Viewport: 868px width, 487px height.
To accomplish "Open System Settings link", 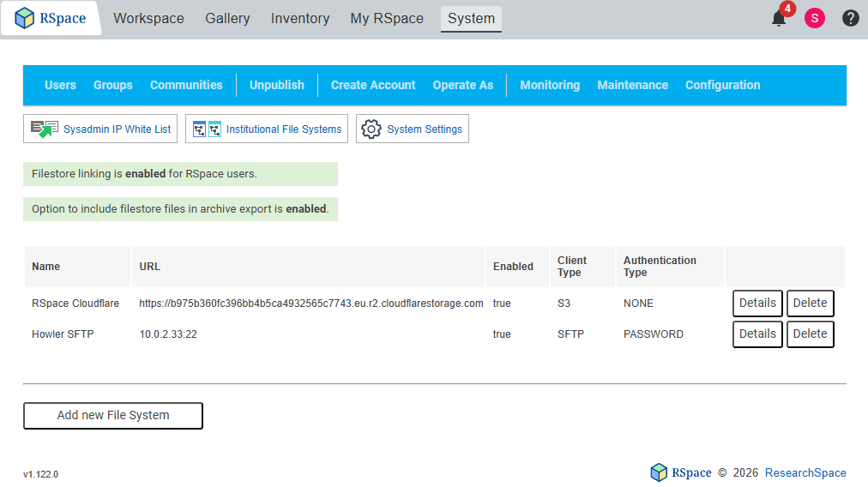I will 425,129.
